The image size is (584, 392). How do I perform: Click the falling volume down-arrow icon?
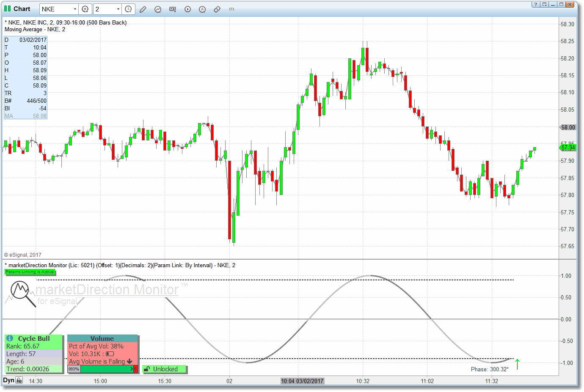point(129,361)
